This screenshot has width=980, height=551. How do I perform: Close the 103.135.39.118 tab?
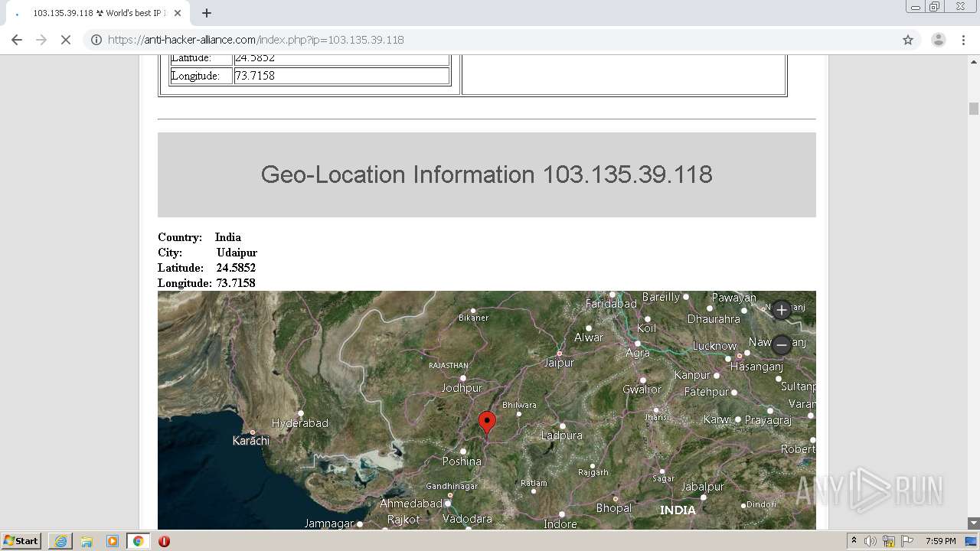coord(178,13)
